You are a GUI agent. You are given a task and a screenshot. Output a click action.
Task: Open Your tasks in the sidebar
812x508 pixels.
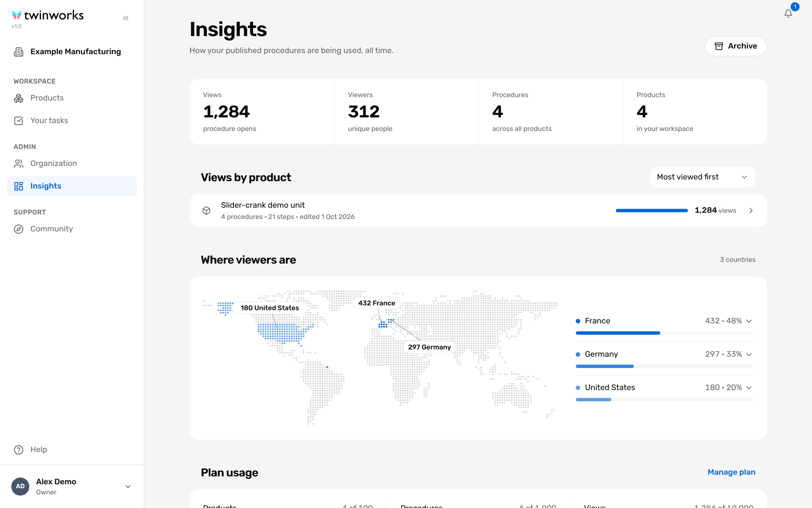[72, 121]
